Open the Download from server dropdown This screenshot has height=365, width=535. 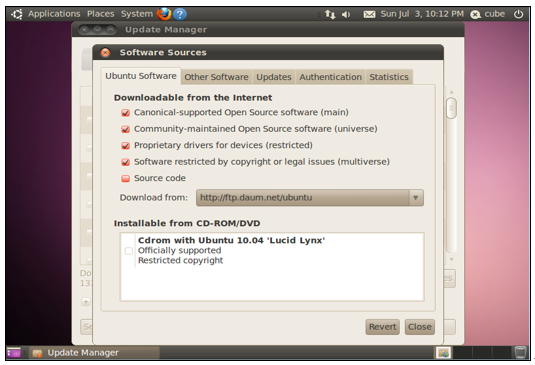(310, 198)
